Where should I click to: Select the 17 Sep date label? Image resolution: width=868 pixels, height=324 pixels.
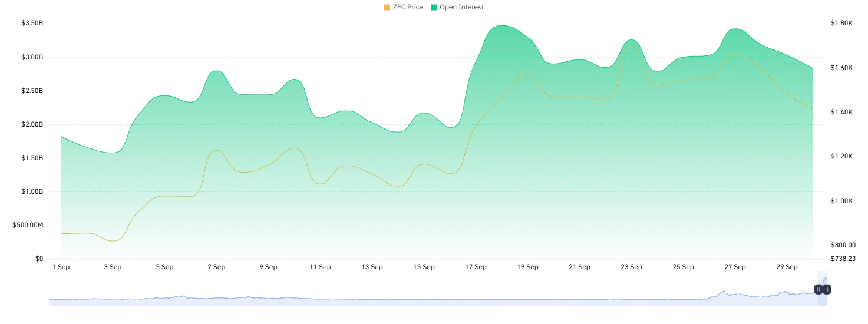point(476,267)
